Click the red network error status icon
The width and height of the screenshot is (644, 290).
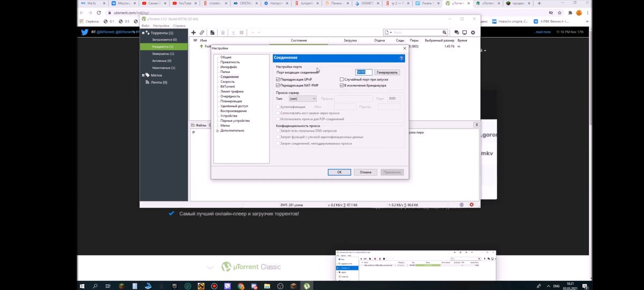pyautogui.click(x=472, y=205)
